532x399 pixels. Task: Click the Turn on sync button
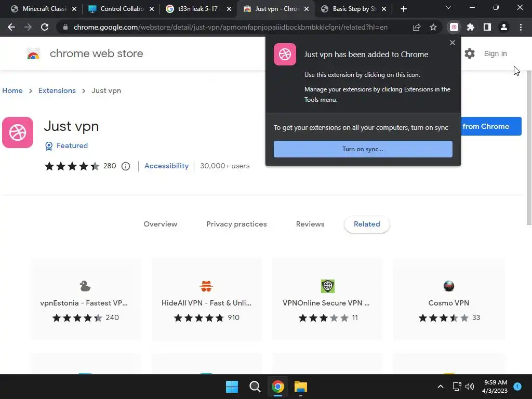(363, 149)
